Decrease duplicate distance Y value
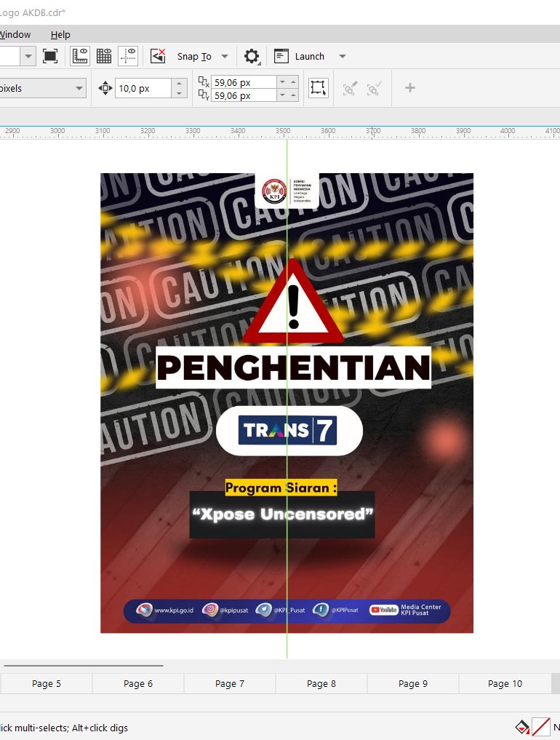560x740 pixels. point(282,95)
